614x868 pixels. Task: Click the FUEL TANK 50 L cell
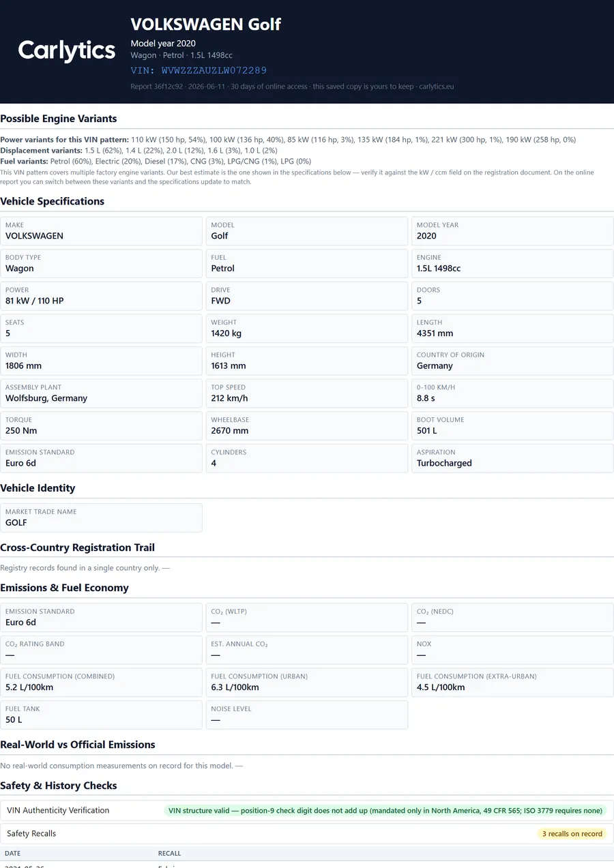102,715
